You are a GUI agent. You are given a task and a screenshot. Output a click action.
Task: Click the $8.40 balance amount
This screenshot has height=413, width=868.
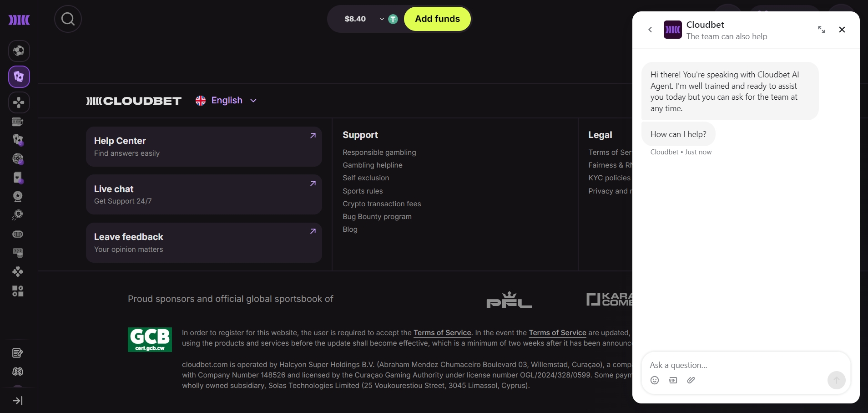pos(355,19)
